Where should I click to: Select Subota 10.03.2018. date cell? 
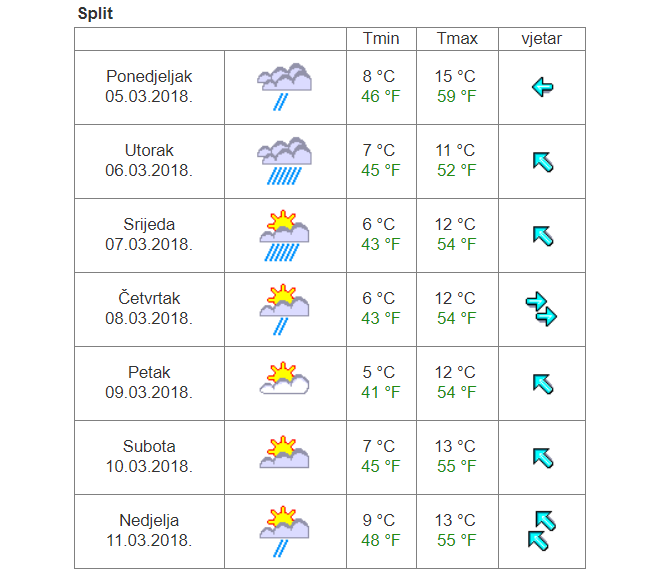click(x=149, y=456)
